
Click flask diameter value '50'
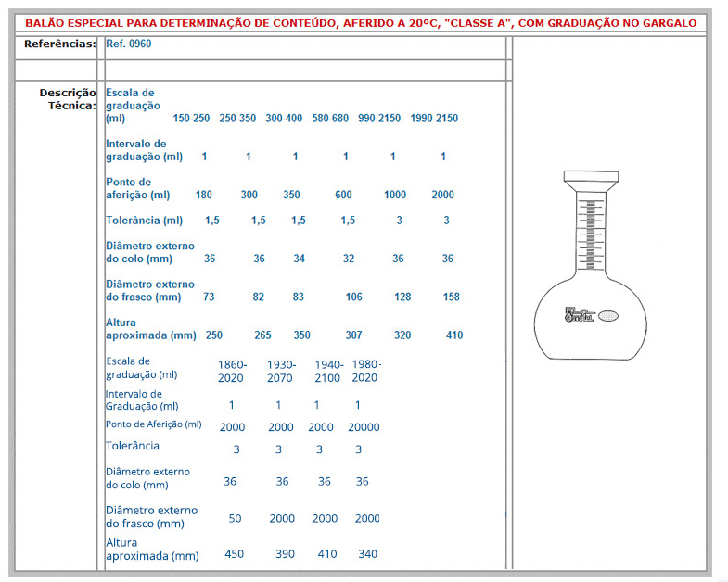(x=235, y=518)
